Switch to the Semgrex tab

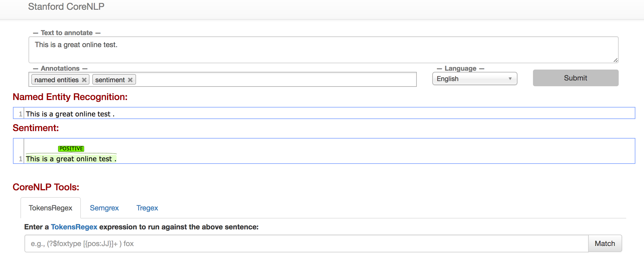104,208
